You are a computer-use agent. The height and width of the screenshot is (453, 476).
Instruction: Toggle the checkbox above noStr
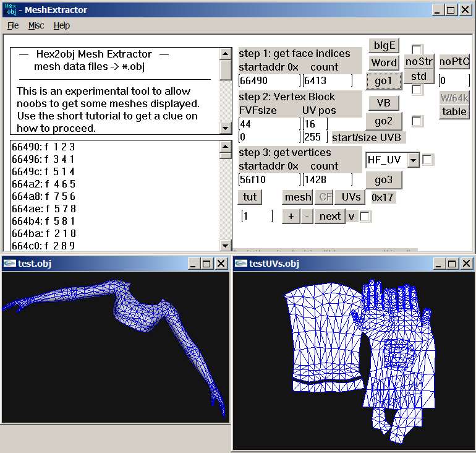417,50
